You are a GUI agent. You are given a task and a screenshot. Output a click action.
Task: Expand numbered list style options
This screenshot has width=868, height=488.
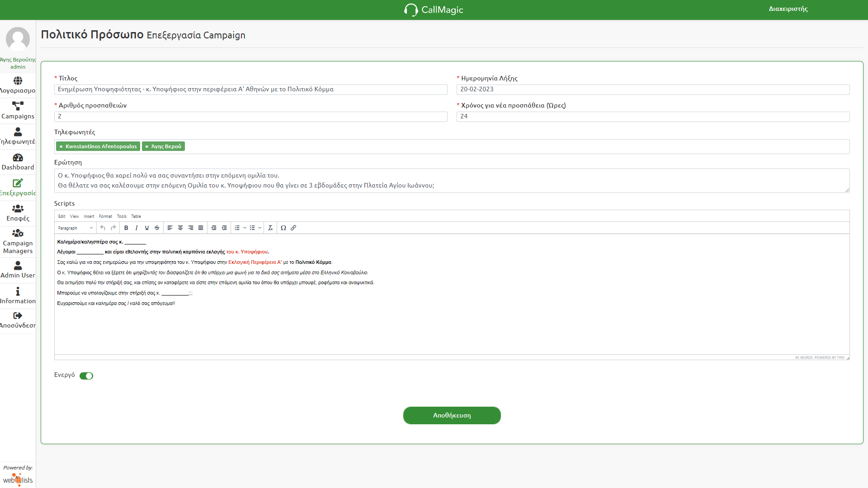(x=245, y=228)
